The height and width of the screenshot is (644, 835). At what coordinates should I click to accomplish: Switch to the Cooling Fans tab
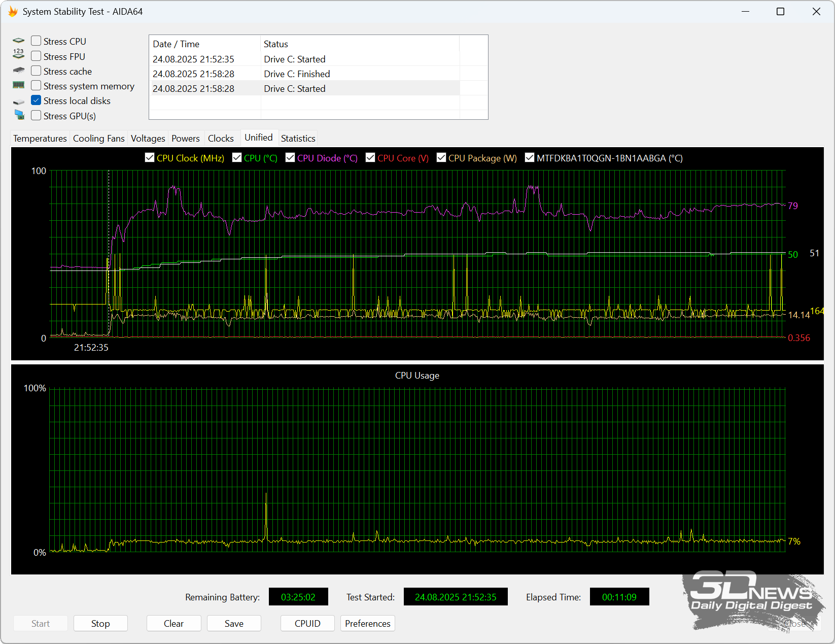point(99,138)
